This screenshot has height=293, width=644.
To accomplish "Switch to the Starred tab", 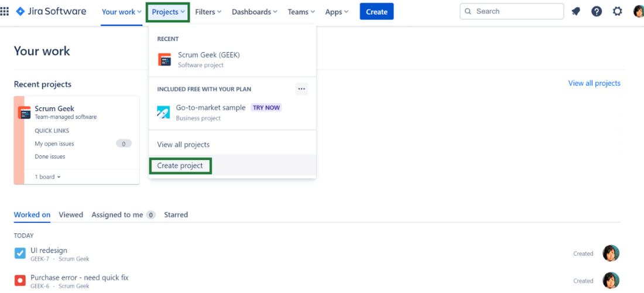I will coord(176,214).
